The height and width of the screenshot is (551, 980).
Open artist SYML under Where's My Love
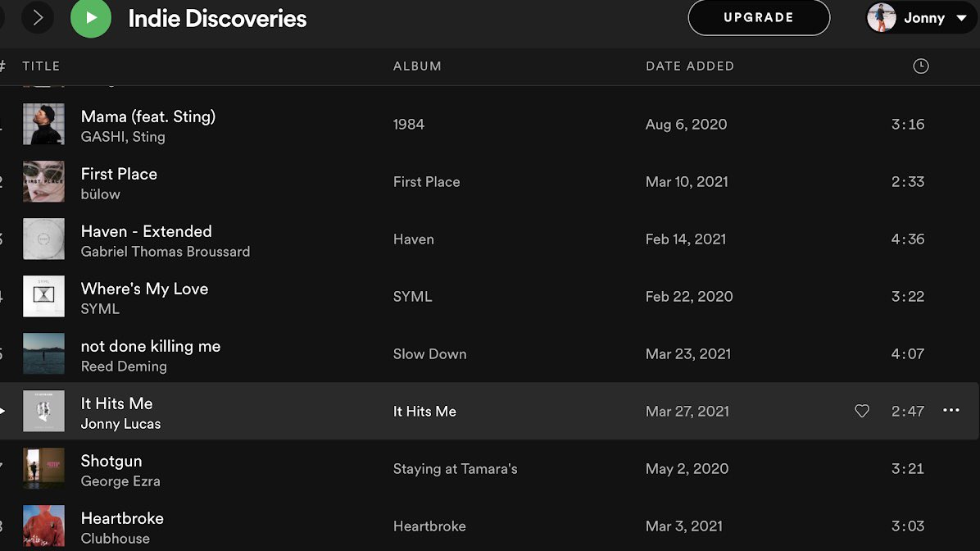point(100,309)
